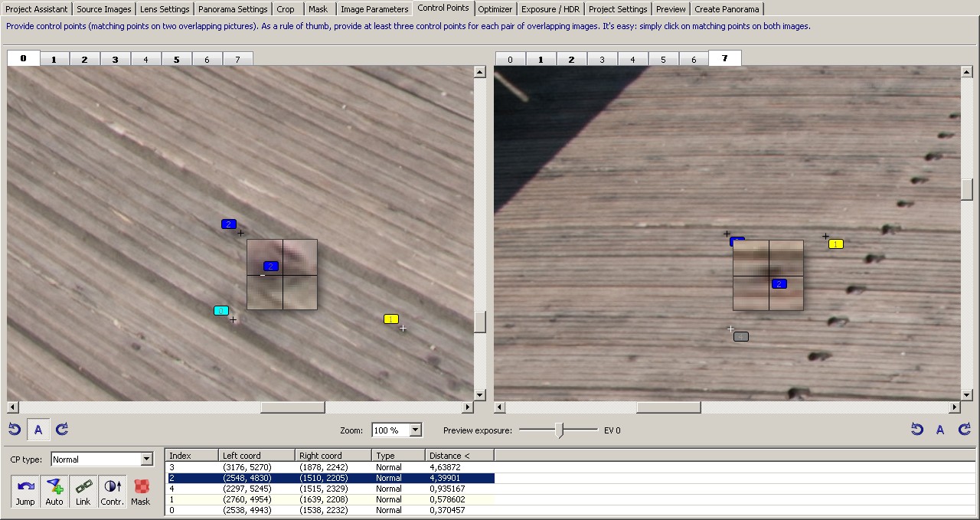Rotate right image counterclockwise
Screen dimensions: 980x520
(916, 430)
